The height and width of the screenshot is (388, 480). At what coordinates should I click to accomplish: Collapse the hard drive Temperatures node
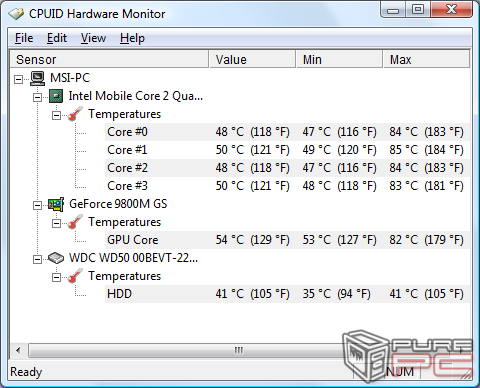point(56,277)
